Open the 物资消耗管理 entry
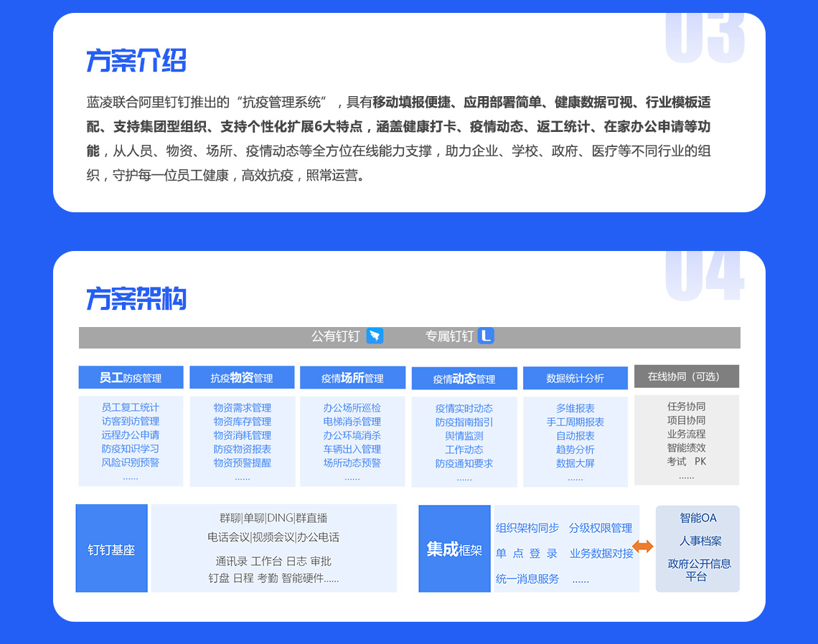 click(243, 435)
